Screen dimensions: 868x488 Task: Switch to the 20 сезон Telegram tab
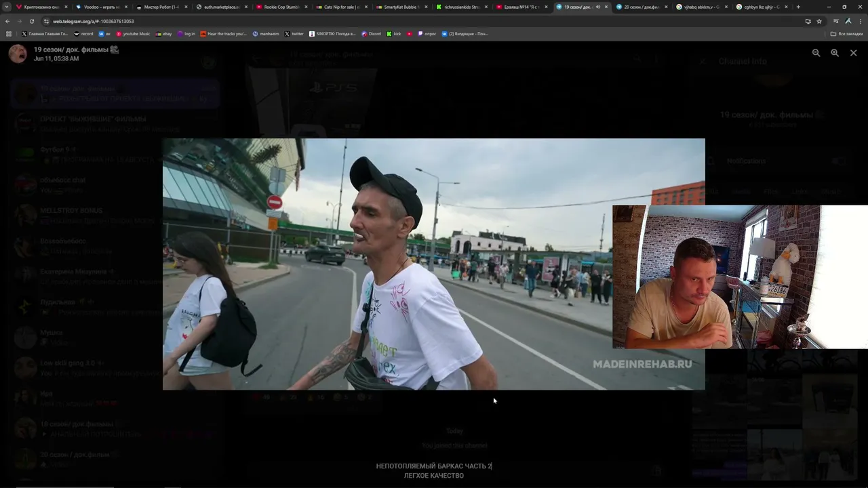point(642,7)
